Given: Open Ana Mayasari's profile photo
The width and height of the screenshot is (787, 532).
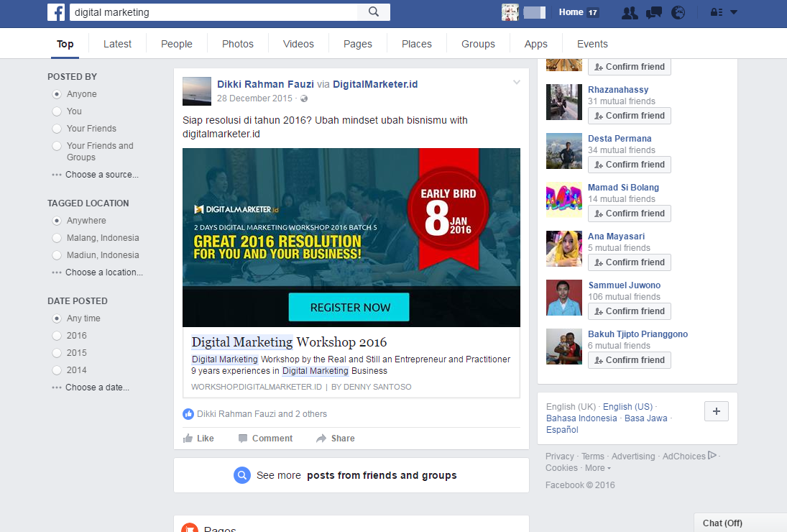Looking at the screenshot, I should (564, 249).
